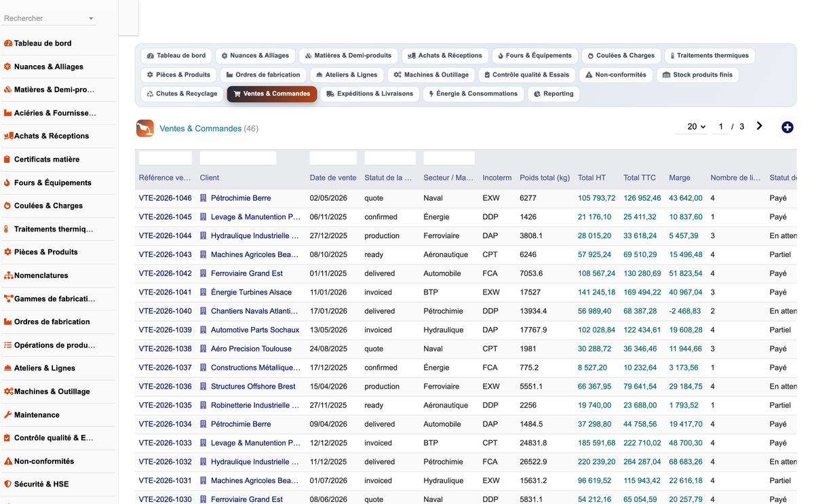Click the Nomenclatures sidebar icon
814x504 pixels.
[8, 275]
